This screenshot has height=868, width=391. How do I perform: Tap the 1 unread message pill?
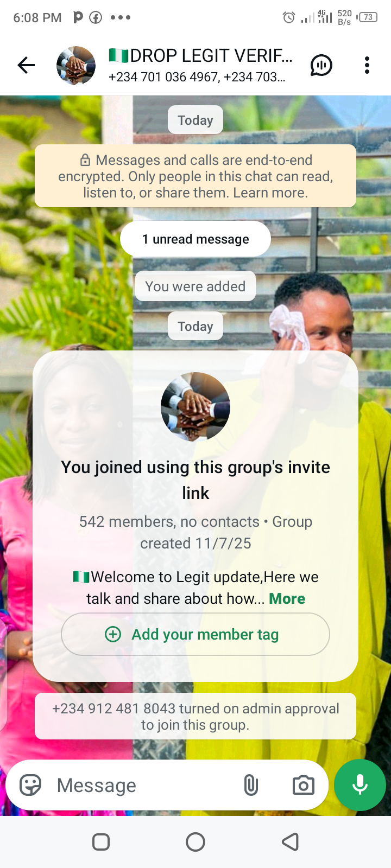pyautogui.click(x=195, y=239)
